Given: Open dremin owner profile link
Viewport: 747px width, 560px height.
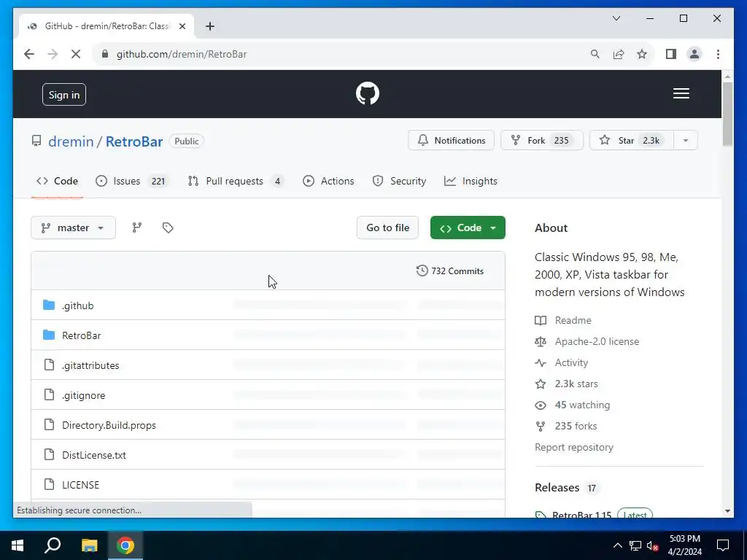Looking at the screenshot, I should tap(71, 141).
